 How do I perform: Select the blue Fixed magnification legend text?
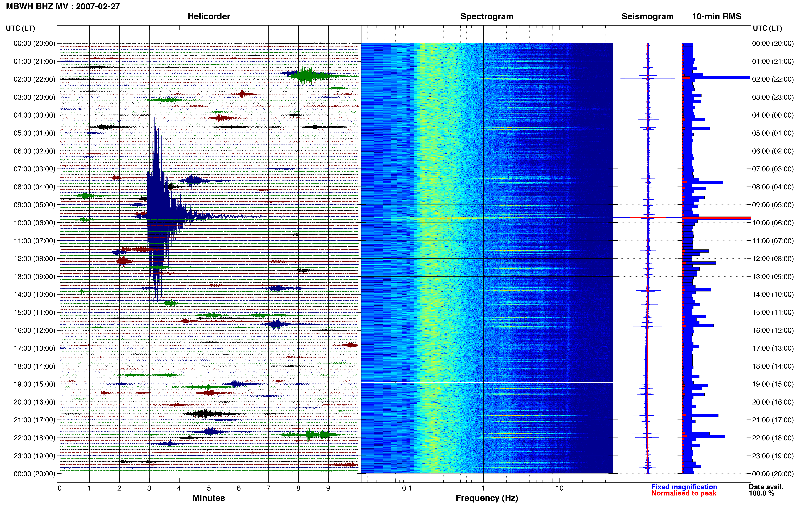click(x=684, y=487)
